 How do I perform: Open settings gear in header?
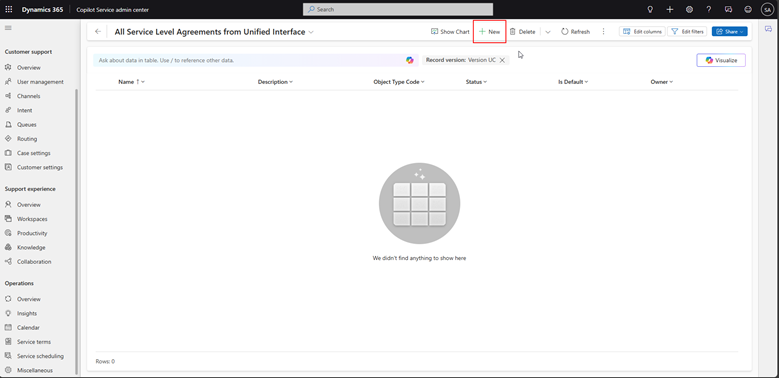(689, 9)
